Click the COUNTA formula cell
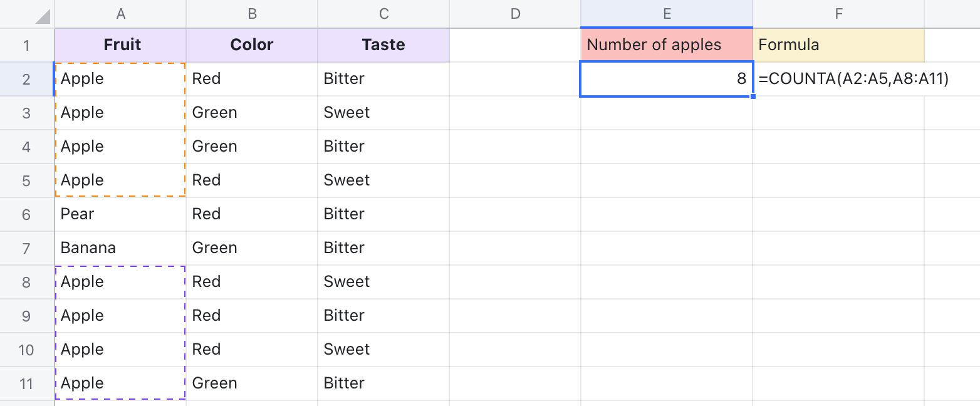 tap(838, 78)
